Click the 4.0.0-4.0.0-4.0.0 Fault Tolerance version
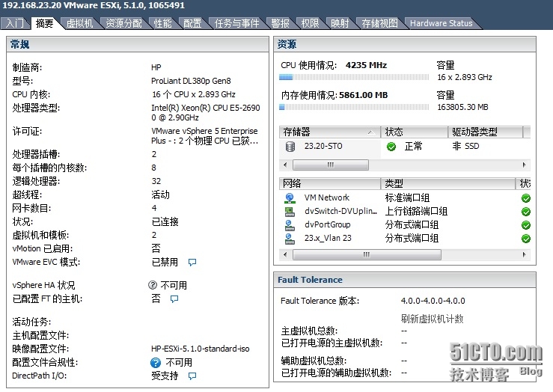553x392 pixels. tap(433, 301)
